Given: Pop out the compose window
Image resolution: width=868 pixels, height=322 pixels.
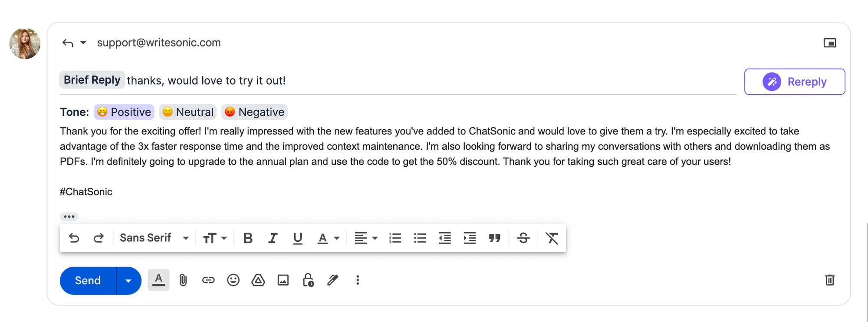Looking at the screenshot, I should click(x=830, y=43).
